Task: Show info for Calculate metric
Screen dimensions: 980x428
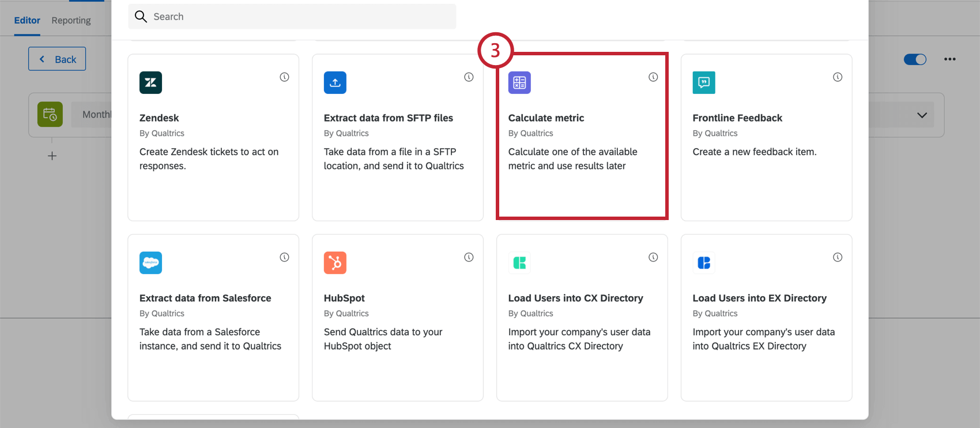Action: point(653,77)
